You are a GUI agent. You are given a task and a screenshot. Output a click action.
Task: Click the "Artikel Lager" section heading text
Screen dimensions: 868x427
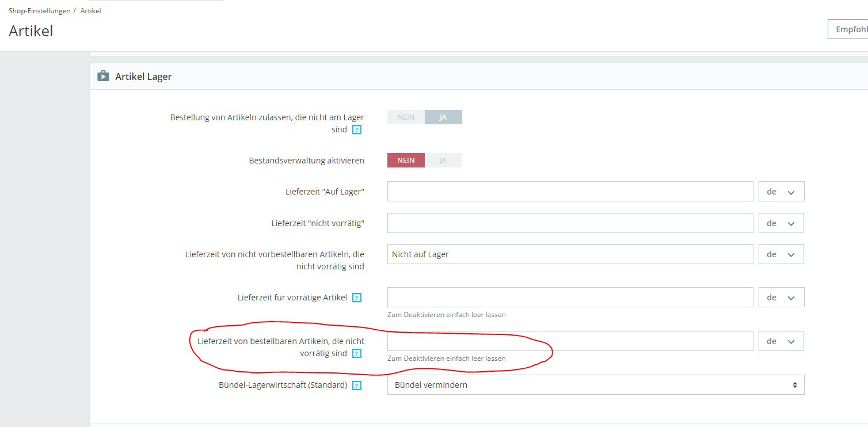tap(143, 77)
